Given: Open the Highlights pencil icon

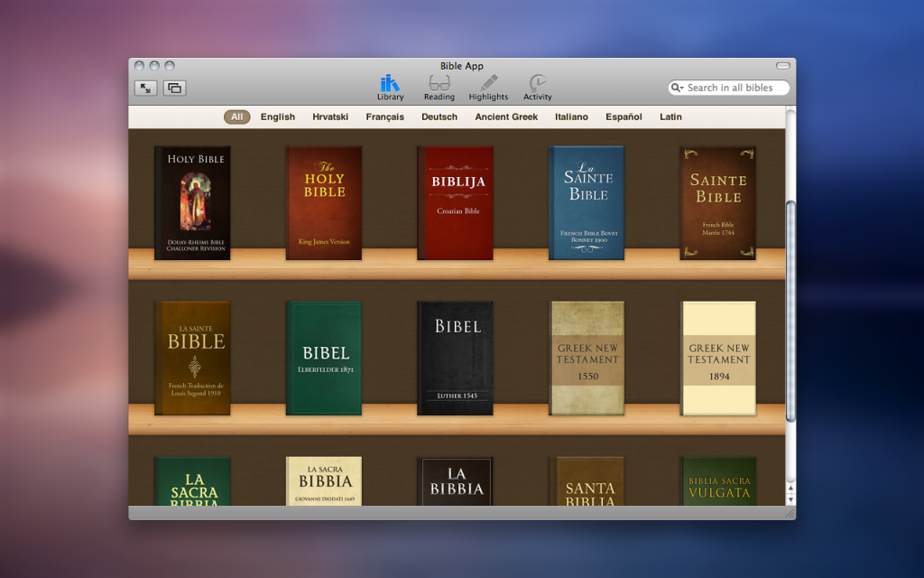Looking at the screenshot, I should (488, 88).
